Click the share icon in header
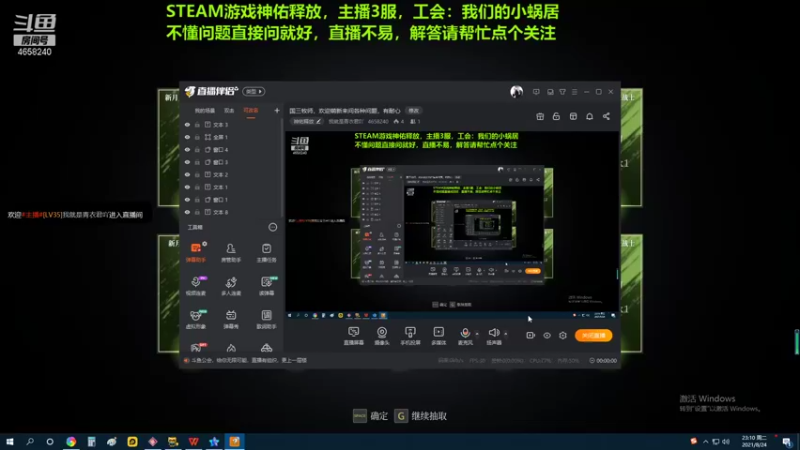Screen dimensions: 800x450 point(606,116)
